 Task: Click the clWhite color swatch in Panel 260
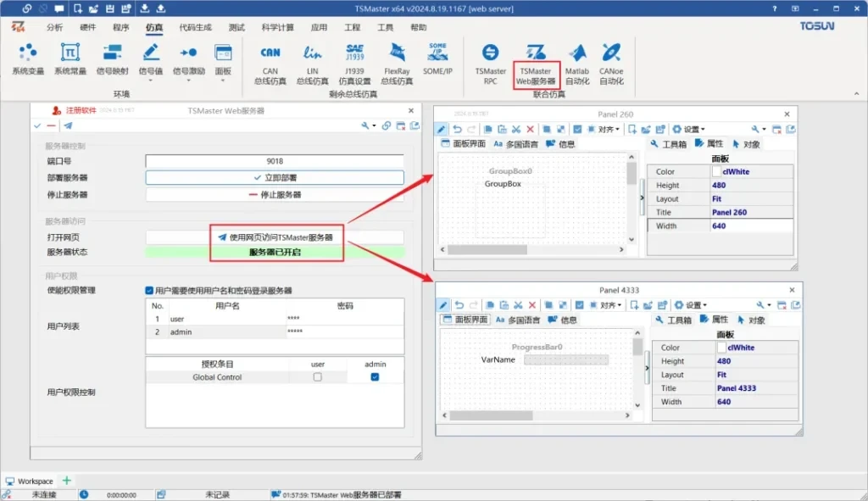click(x=716, y=172)
